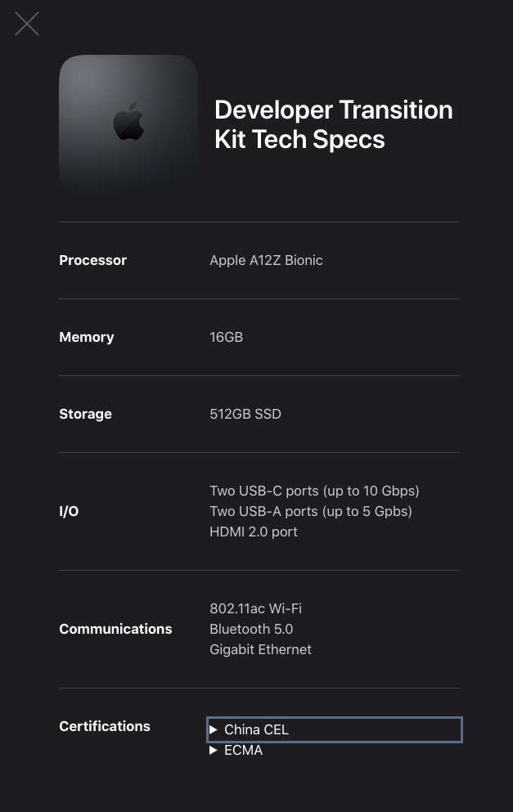Select the Storage label
This screenshot has width=513, height=812.
tap(85, 414)
